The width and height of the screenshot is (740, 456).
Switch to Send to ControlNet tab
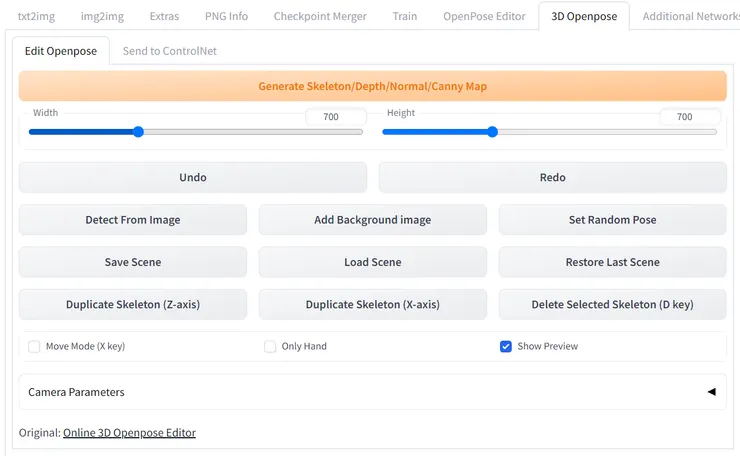click(169, 51)
